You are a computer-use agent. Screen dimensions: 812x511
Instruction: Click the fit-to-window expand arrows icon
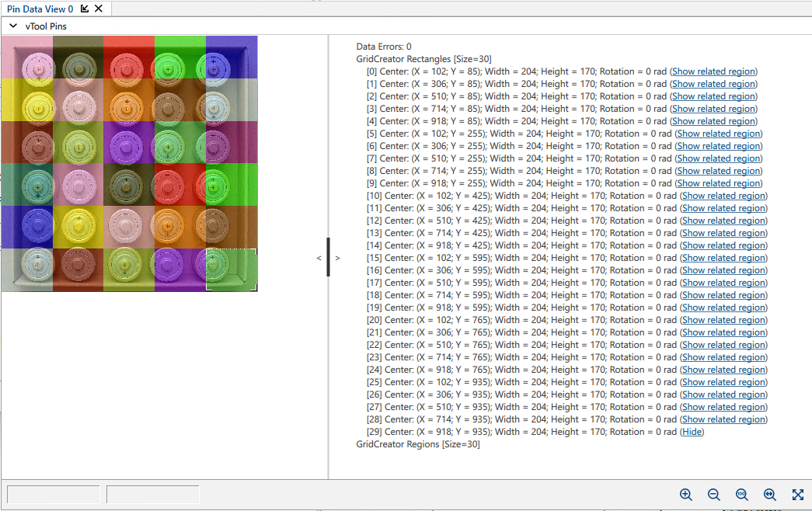pyautogui.click(x=797, y=495)
